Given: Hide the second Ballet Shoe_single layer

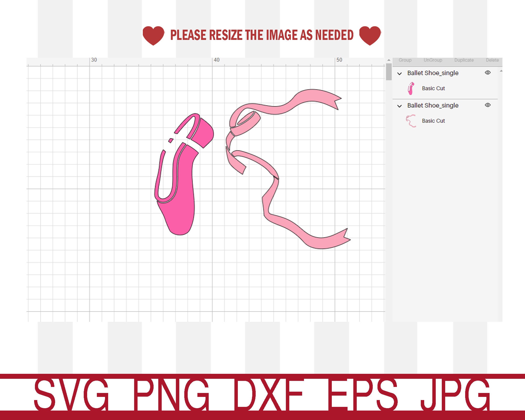Looking at the screenshot, I should pyautogui.click(x=488, y=106).
